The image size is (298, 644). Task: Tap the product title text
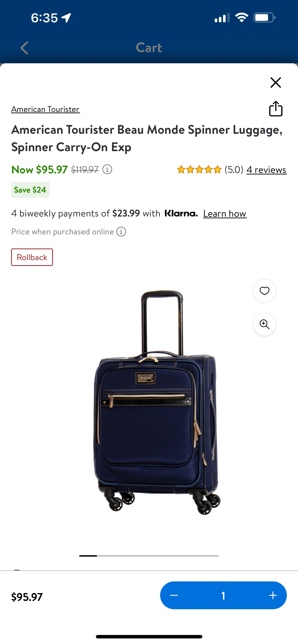[147, 138]
